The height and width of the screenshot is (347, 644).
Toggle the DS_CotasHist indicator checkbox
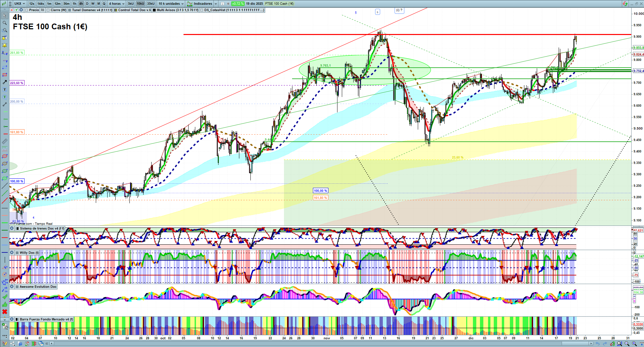(202, 10)
